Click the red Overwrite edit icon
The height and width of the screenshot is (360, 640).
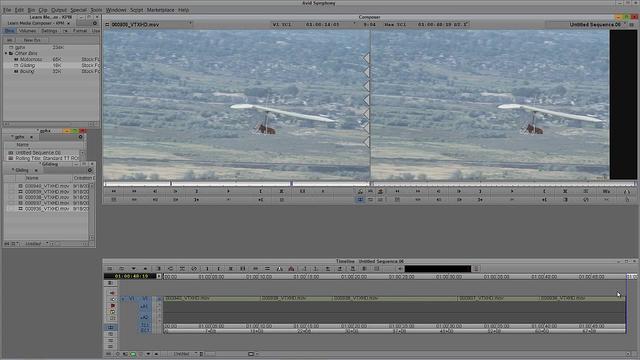point(113,305)
